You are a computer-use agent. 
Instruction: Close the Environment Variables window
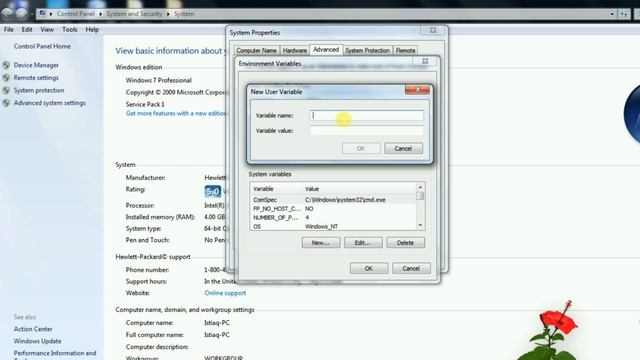[425, 61]
